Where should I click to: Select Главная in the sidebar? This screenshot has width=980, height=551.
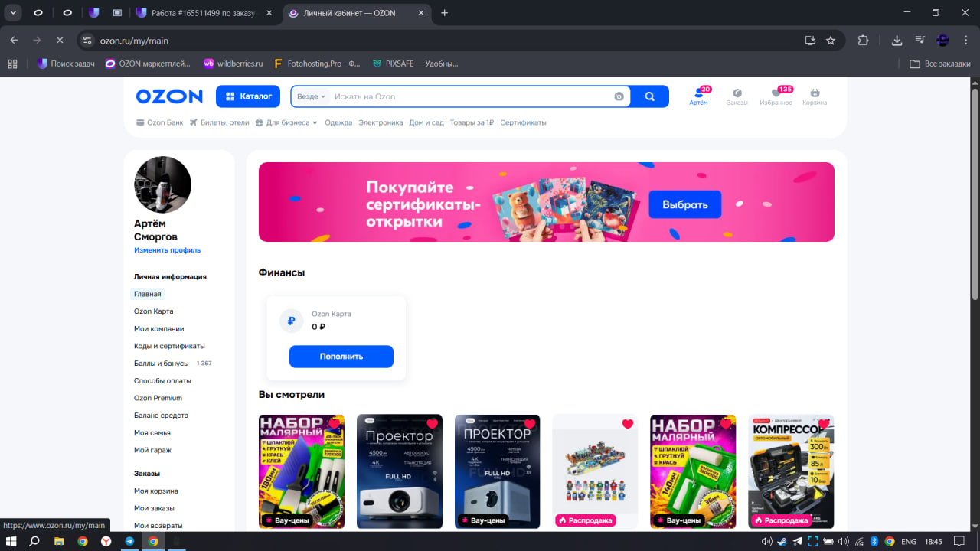click(148, 294)
